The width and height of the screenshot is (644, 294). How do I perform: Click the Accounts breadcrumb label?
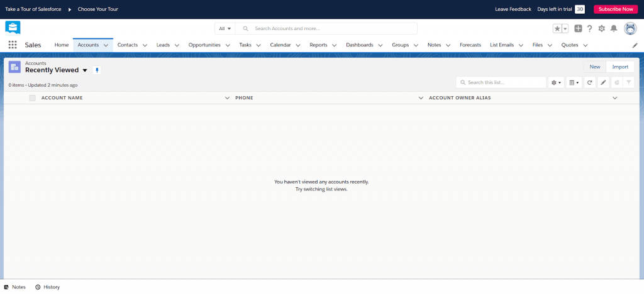pos(36,63)
